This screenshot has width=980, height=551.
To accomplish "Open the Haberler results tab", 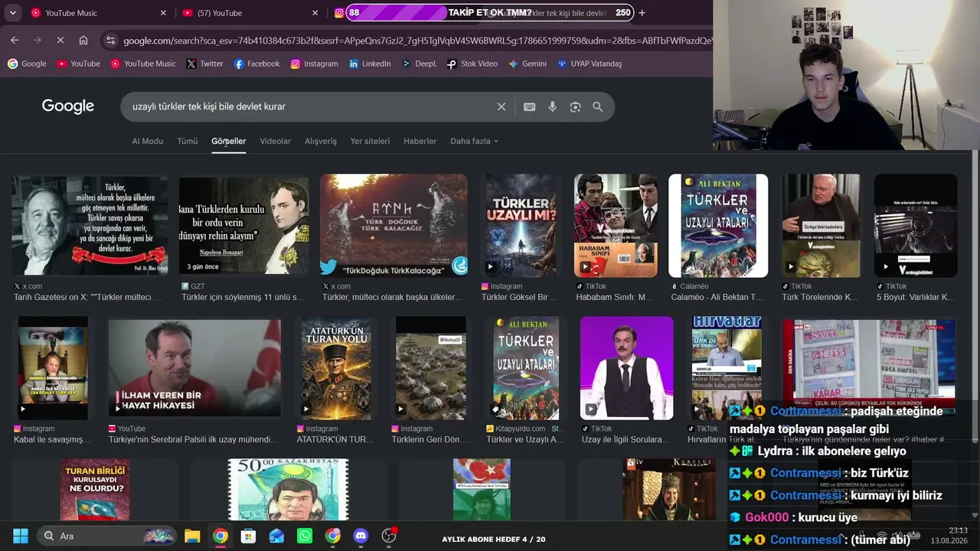I will (x=420, y=142).
